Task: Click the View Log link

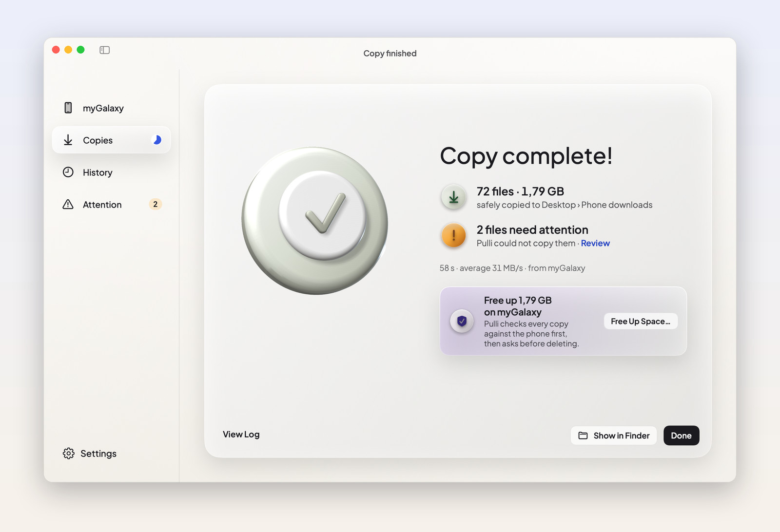Action: pyautogui.click(x=241, y=434)
